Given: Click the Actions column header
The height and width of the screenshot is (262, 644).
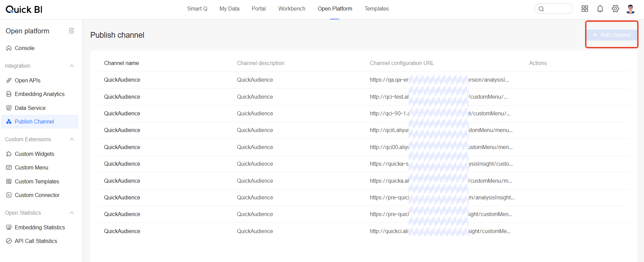Looking at the screenshot, I should [x=538, y=63].
